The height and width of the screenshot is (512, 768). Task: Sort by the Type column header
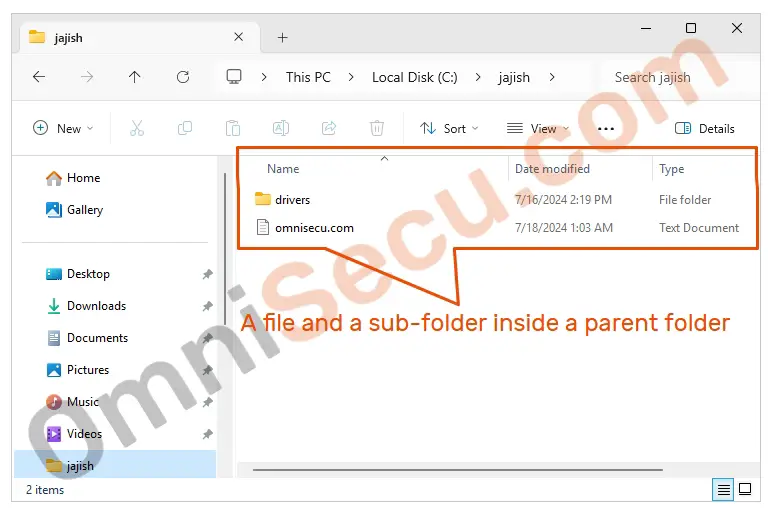tap(672, 169)
